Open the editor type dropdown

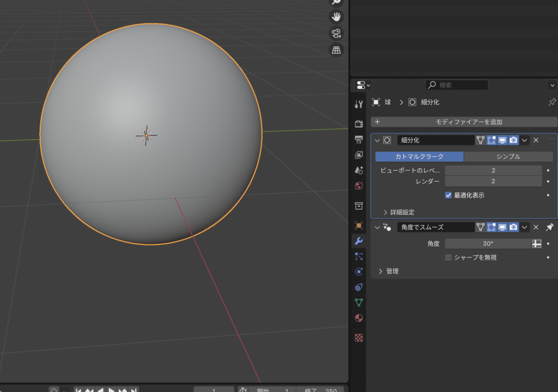coord(363,85)
